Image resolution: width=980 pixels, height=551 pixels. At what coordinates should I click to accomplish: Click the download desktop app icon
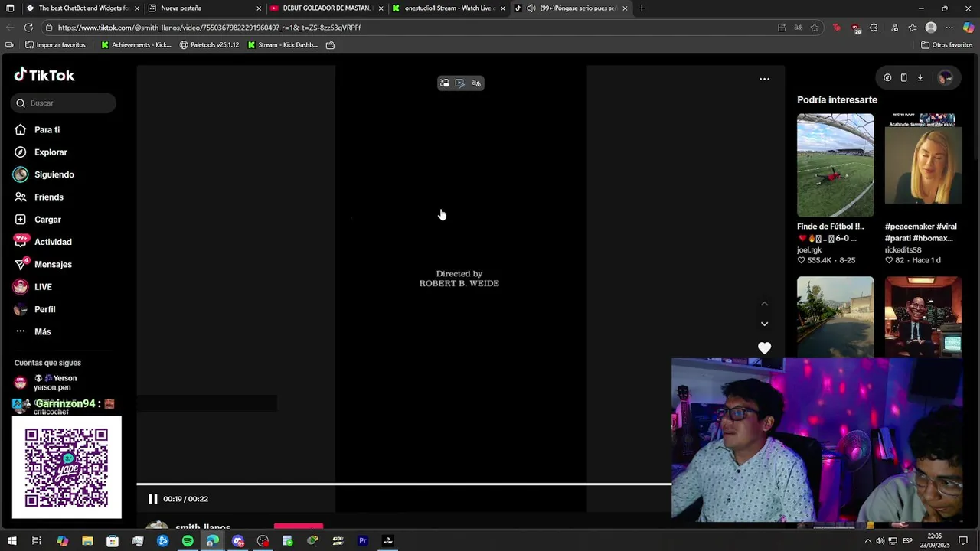tap(920, 77)
